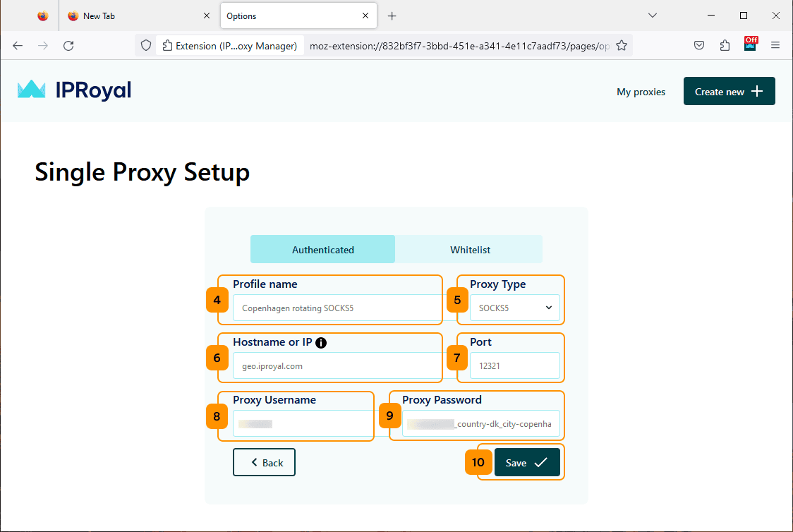Close the New Tab tab
Screen dimensions: 793x532
(206, 16)
